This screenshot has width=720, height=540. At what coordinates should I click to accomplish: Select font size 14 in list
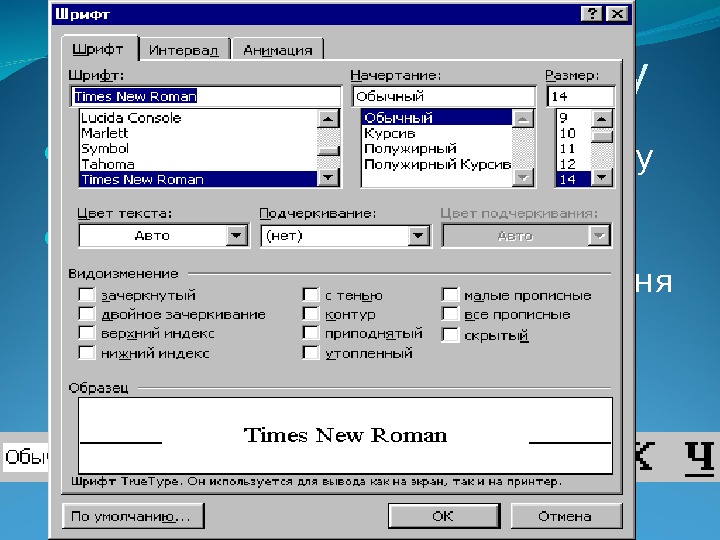click(x=573, y=179)
